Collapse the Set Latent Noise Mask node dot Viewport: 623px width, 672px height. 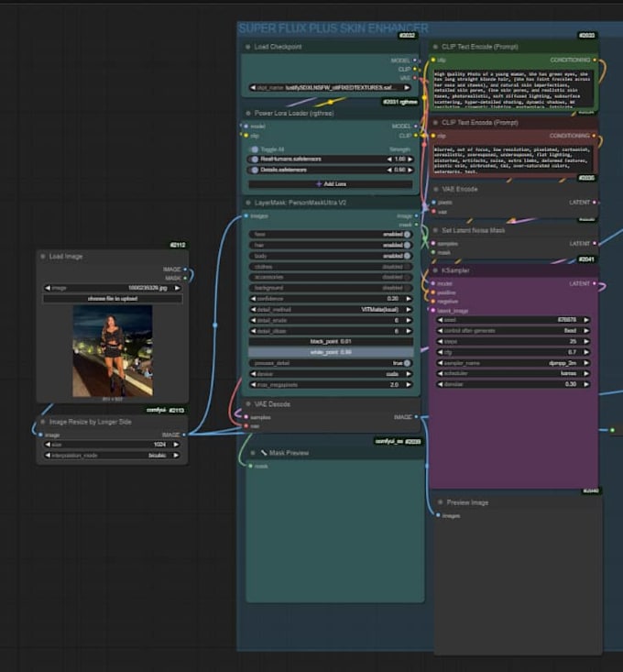click(435, 231)
